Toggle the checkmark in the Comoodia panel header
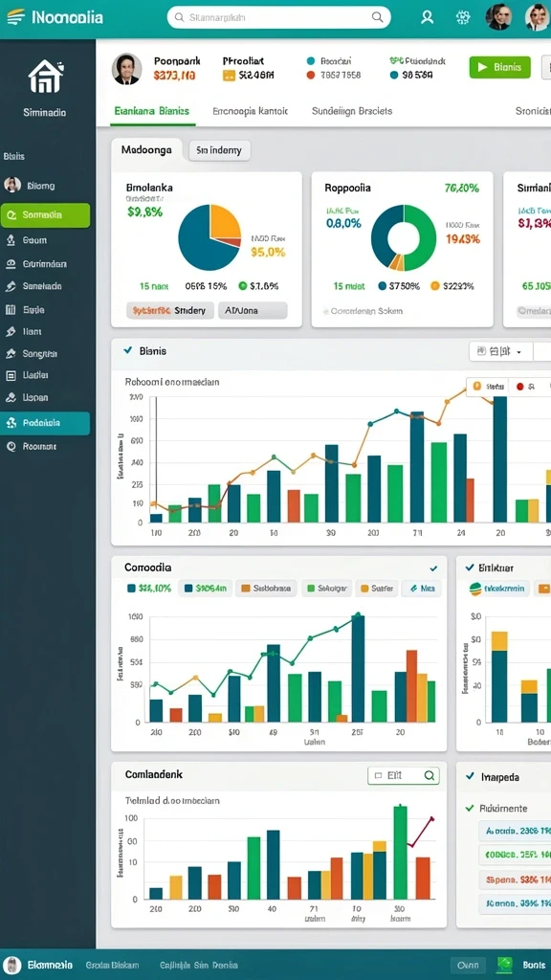 coord(433,568)
